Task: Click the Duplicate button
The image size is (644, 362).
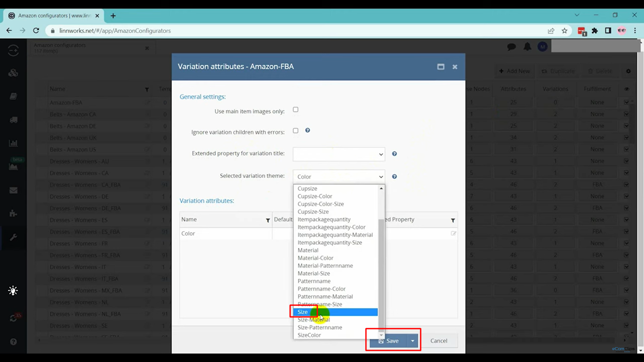Action: [x=558, y=71]
